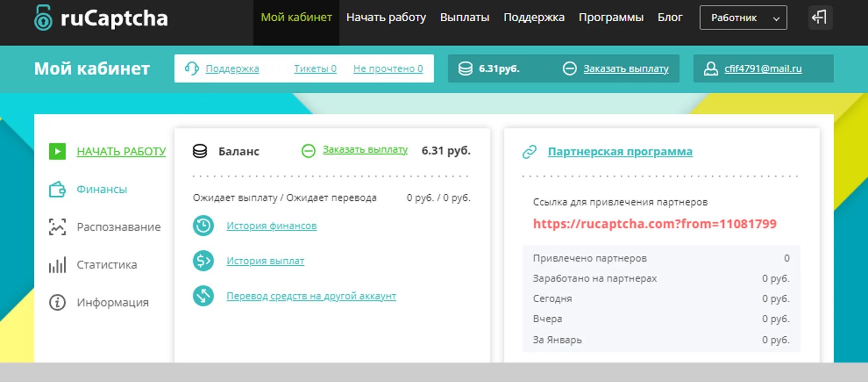
Task: Open the Программы menu item
Action: (x=611, y=17)
